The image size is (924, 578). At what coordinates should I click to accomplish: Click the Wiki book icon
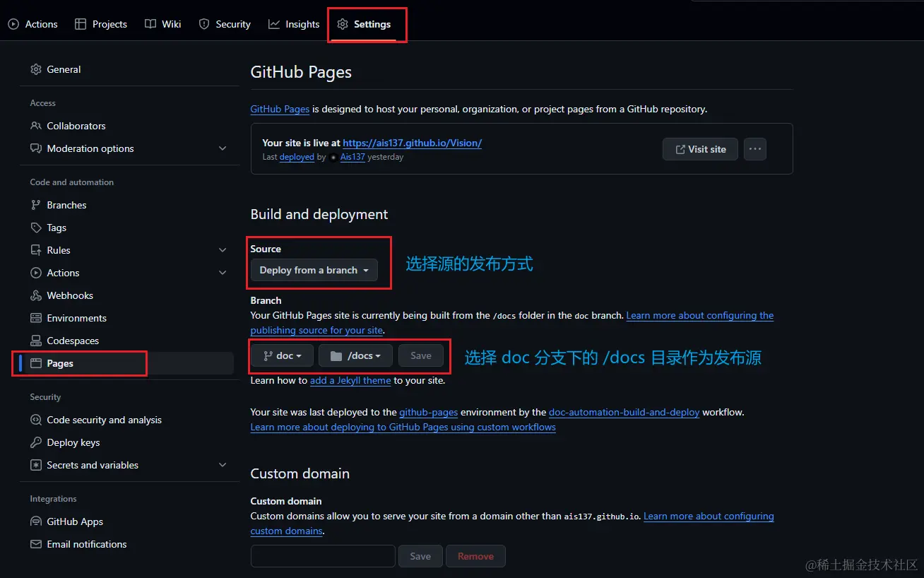150,24
